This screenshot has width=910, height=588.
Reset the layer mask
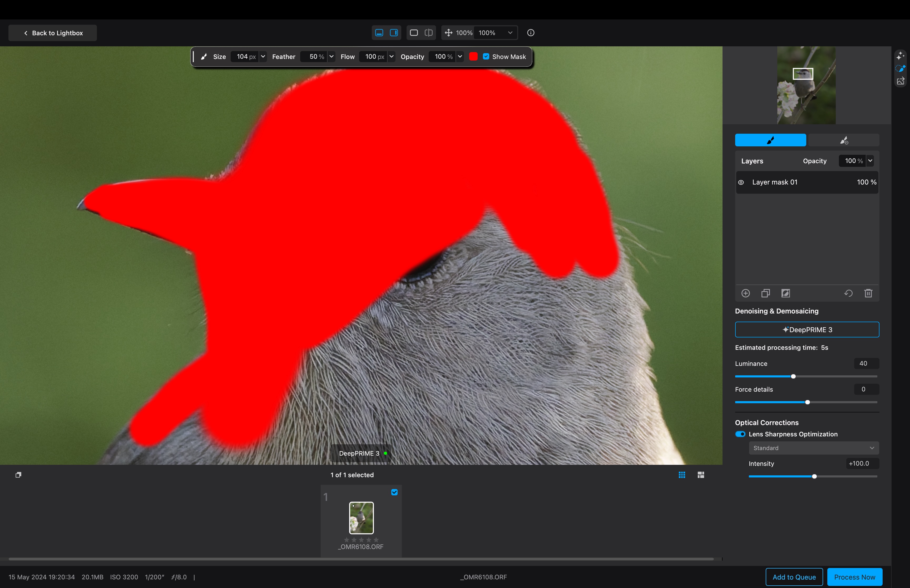tap(848, 293)
